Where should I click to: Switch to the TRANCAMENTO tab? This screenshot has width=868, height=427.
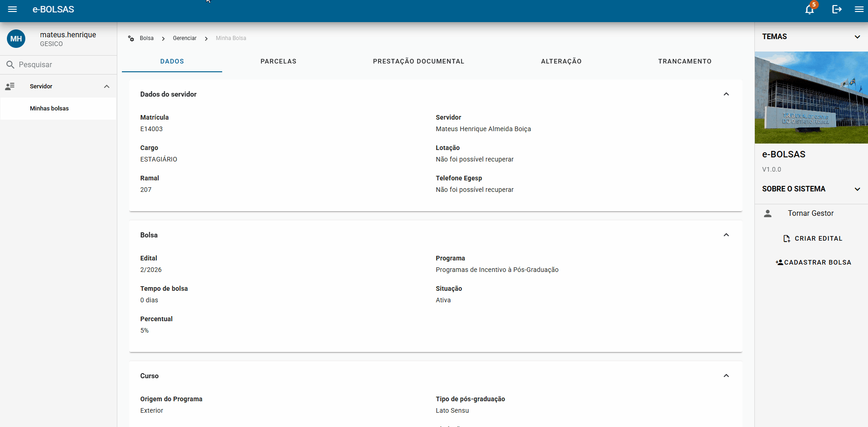(684, 62)
